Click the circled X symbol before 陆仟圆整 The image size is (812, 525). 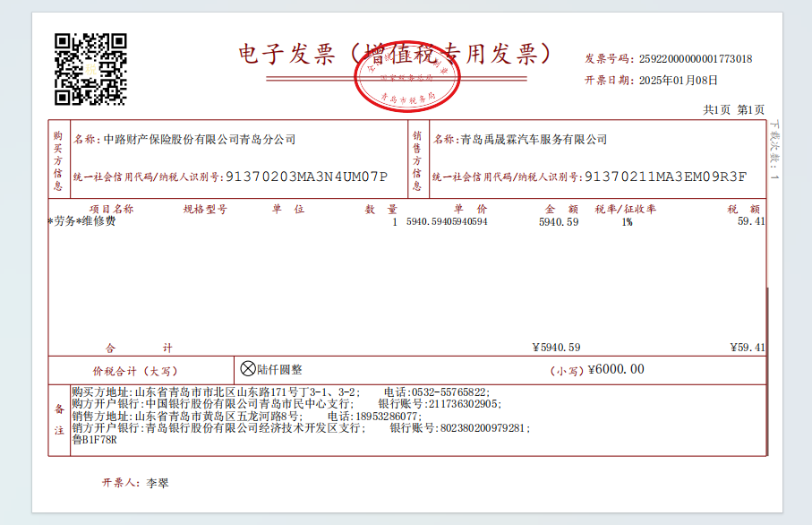(x=248, y=368)
